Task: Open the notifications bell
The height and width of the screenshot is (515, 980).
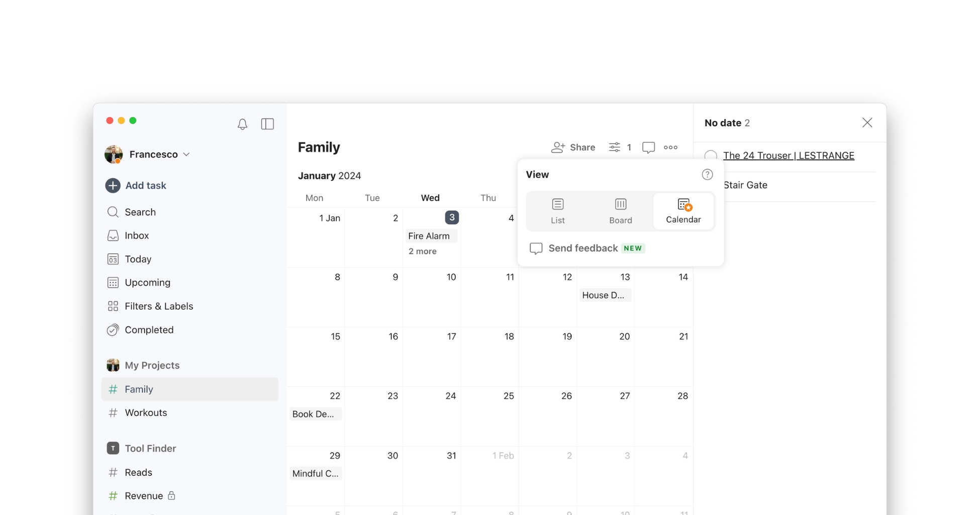Action: [x=242, y=124]
